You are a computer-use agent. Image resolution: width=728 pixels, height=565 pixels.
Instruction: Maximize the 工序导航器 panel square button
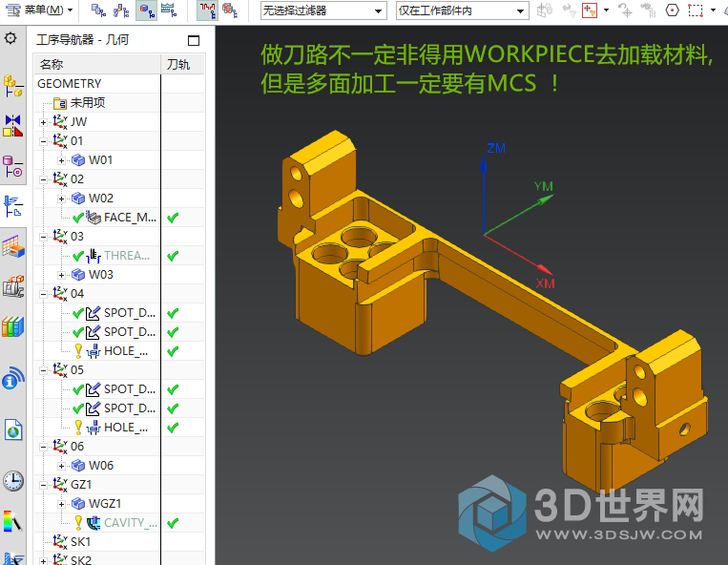click(x=194, y=40)
